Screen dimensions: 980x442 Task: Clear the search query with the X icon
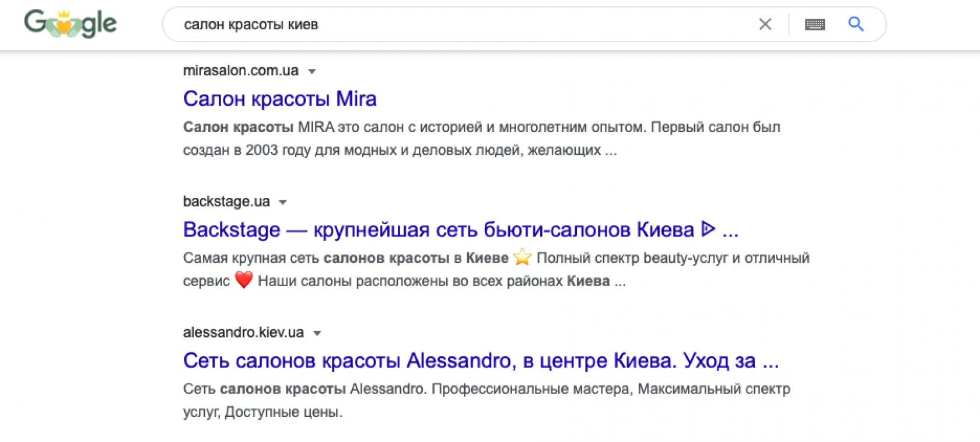click(765, 24)
